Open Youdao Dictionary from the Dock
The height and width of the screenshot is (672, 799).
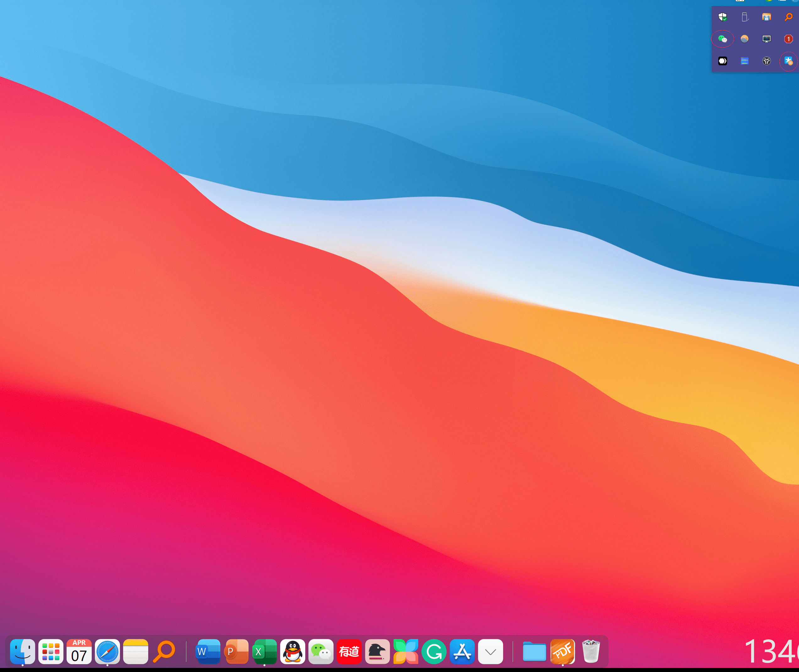[x=349, y=651]
